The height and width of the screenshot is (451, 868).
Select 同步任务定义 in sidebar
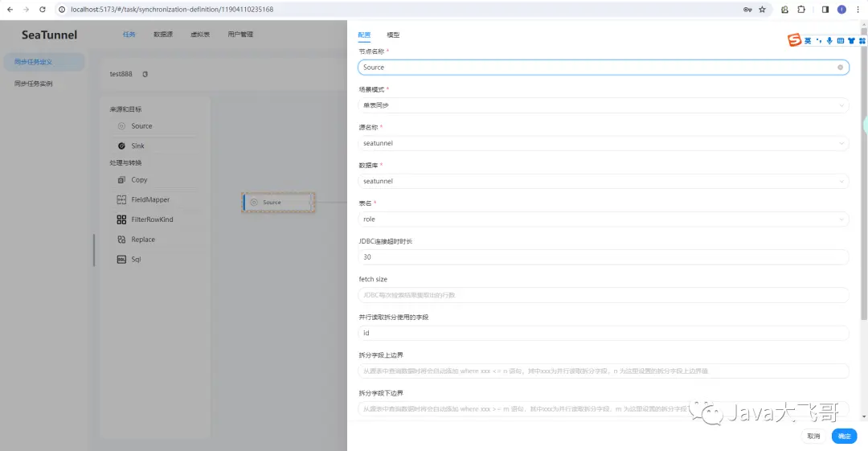coord(44,62)
